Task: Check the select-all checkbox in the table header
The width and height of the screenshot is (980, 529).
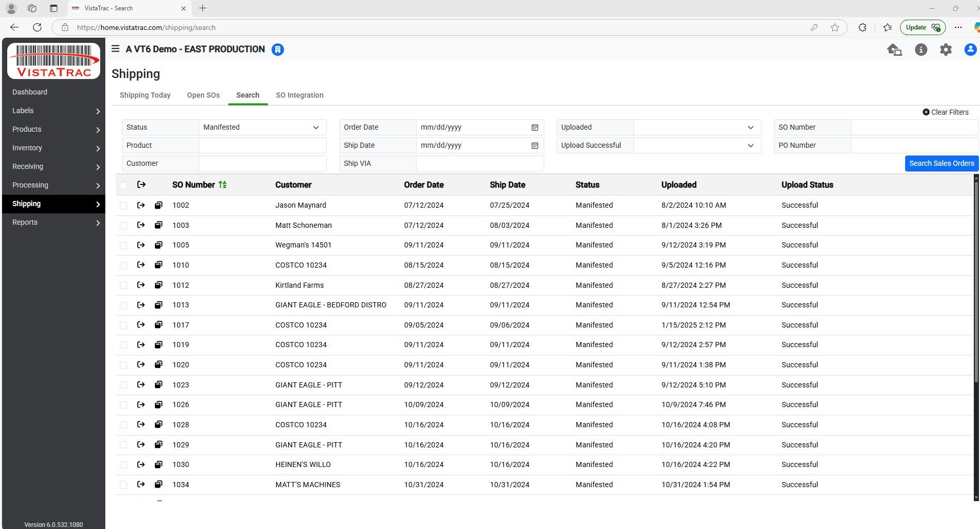Action: click(x=123, y=185)
